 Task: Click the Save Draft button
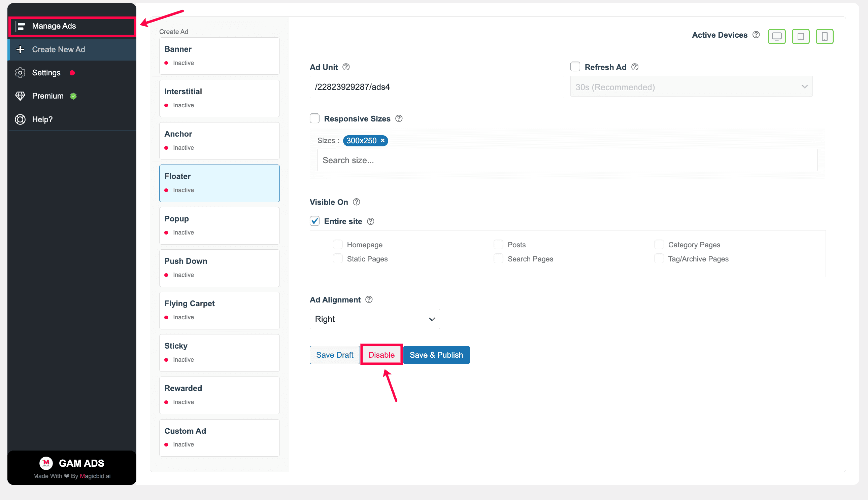point(334,355)
